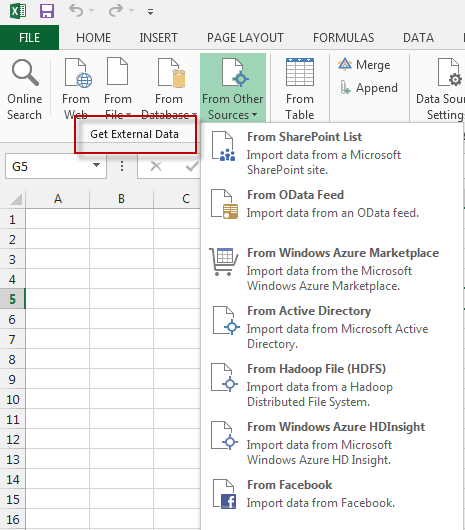
Task: Click the Append queries button
Action: click(369, 88)
